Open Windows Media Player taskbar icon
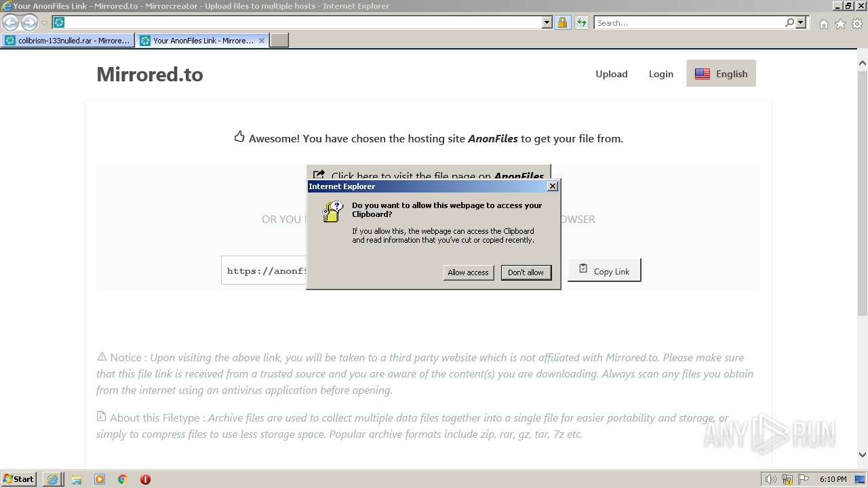868x488 pixels. (x=100, y=479)
